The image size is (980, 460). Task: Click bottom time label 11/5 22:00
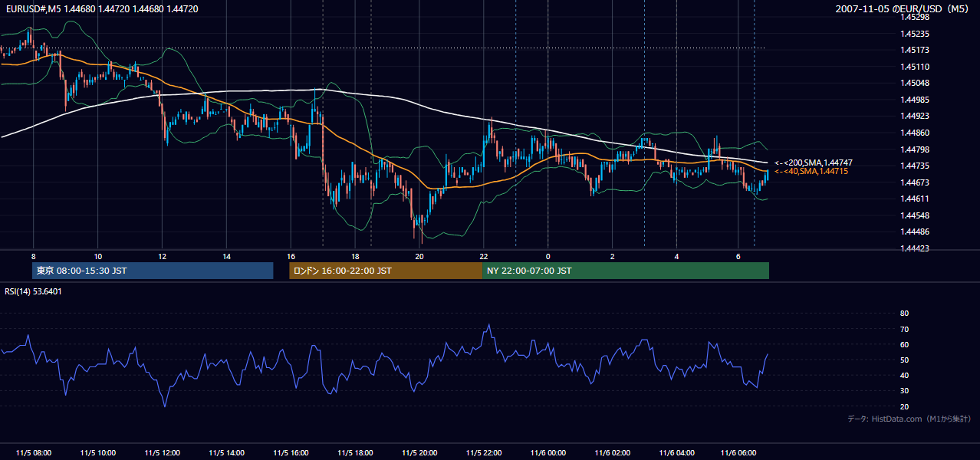point(484,453)
